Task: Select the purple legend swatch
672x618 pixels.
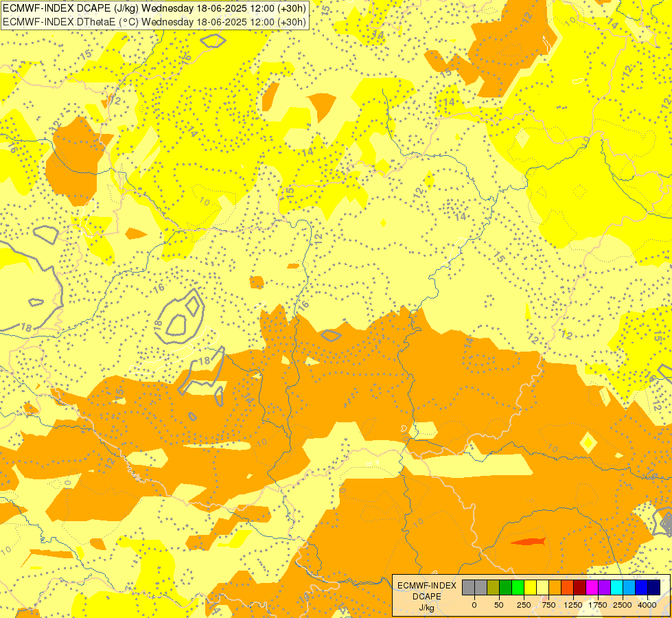Action: click(605, 588)
